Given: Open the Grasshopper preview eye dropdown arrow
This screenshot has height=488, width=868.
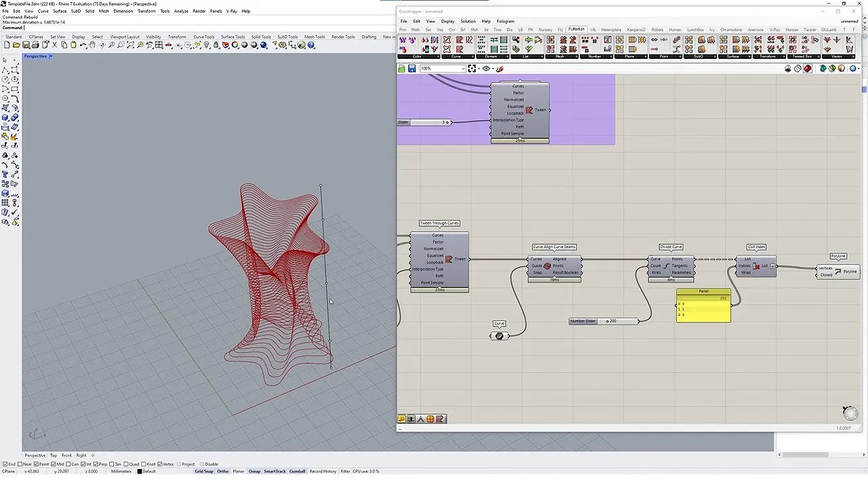Looking at the screenshot, I should [x=492, y=68].
